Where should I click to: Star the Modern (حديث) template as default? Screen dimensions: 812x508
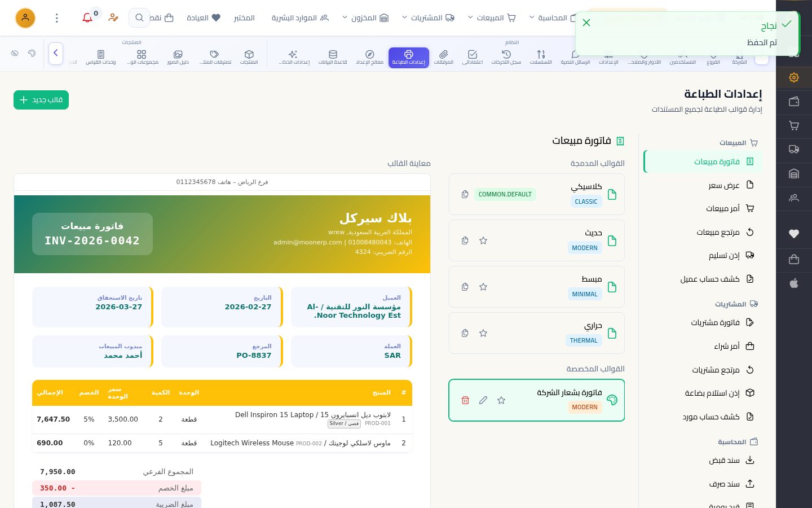click(483, 240)
